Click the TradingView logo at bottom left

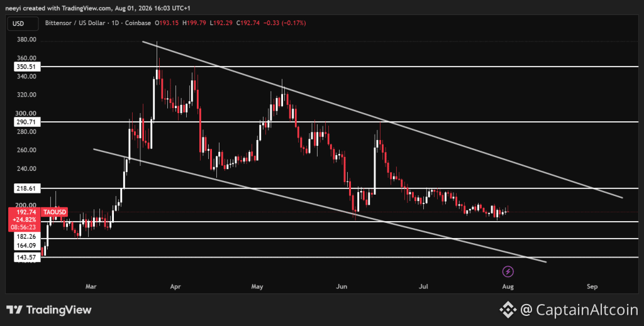[x=49, y=310]
